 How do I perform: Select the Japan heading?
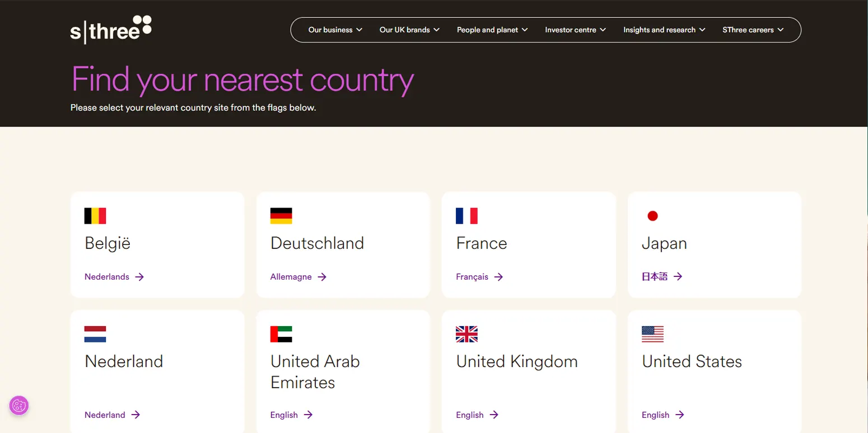pyautogui.click(x=664, y=244)
